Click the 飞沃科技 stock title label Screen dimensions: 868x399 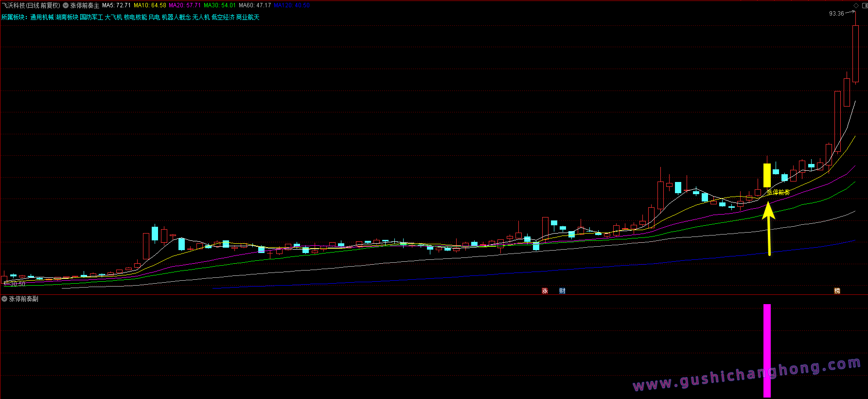31,5
